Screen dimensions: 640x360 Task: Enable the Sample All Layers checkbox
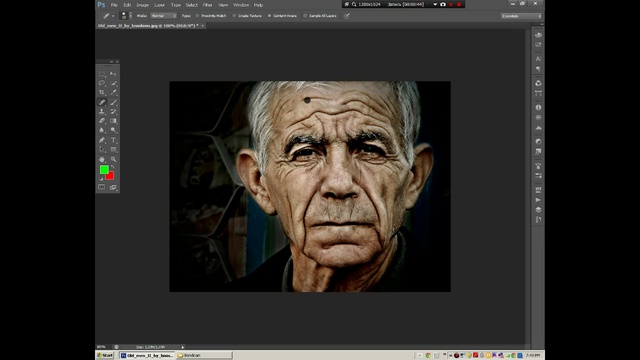pos(320,16)
